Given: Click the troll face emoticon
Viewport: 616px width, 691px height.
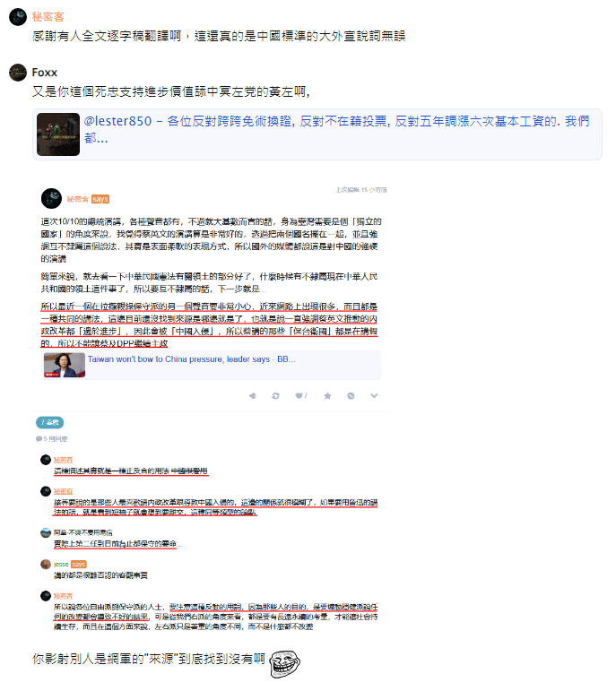Looking at the screenshot, I should (x=284, y=664).
